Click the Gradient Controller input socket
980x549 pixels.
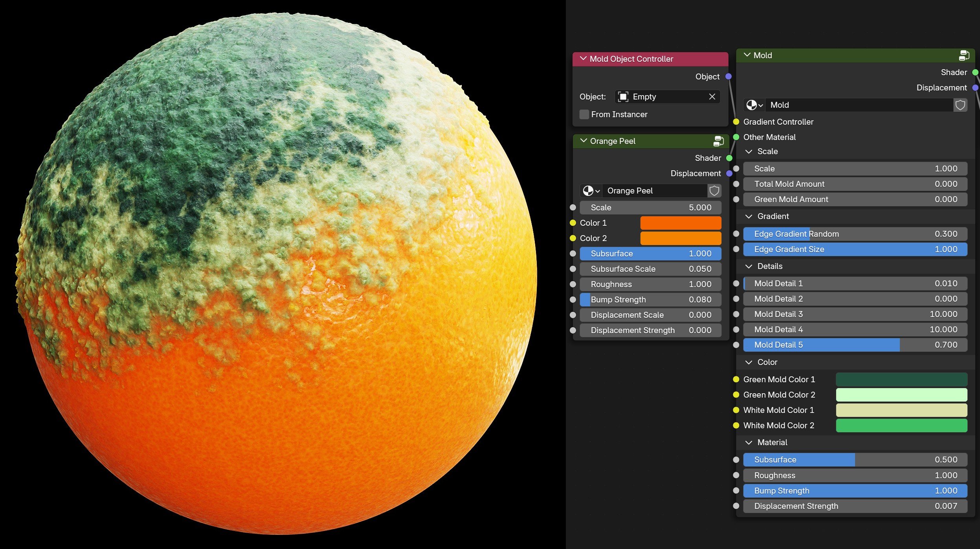pyautogui.click(x=736, y=122)
